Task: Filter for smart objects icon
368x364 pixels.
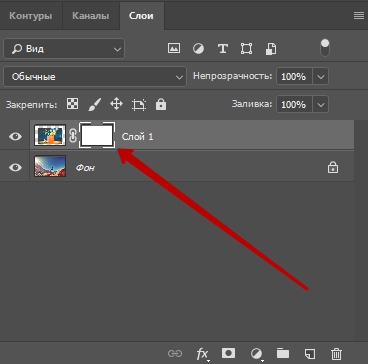Action: click(271, 49)
